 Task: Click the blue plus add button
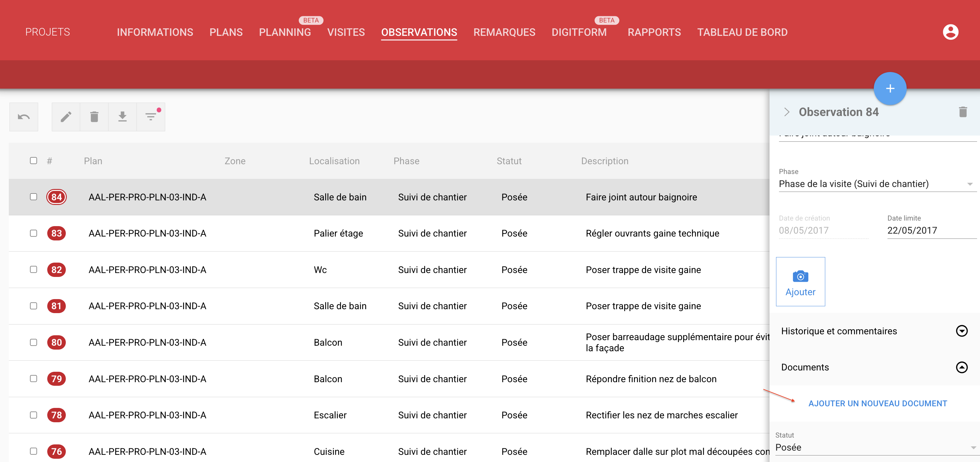[x=889, y=89]
